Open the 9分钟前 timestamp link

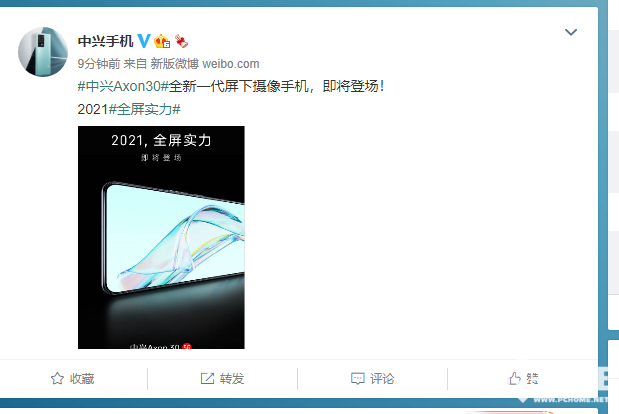[x=99, y=64]
